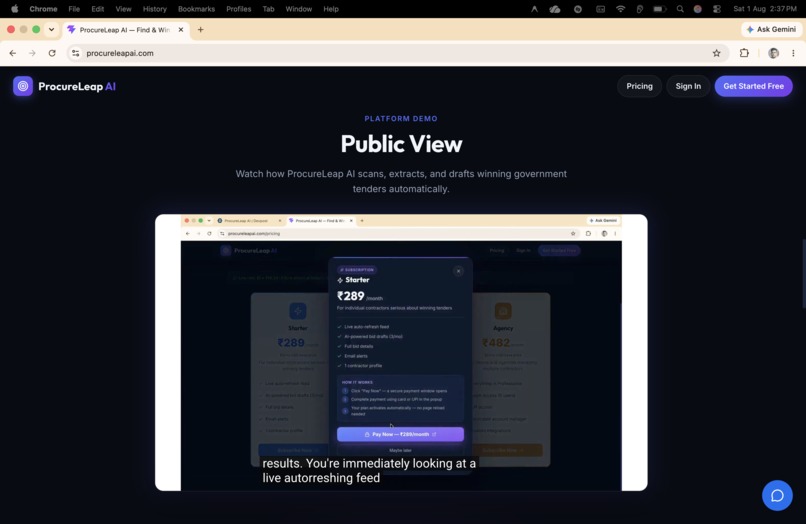Image resolution: width=806 pixels, height=524 pixels.
Task: Focus the procureleapai.com address bar
Action: coord(396,53)
